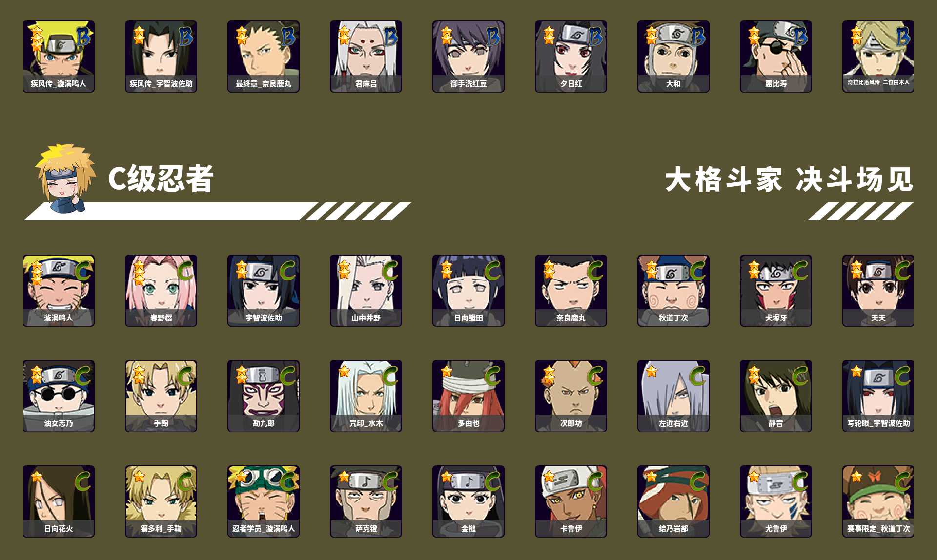Pick the 日向雏田 ninja icon

tap(468, 291)
